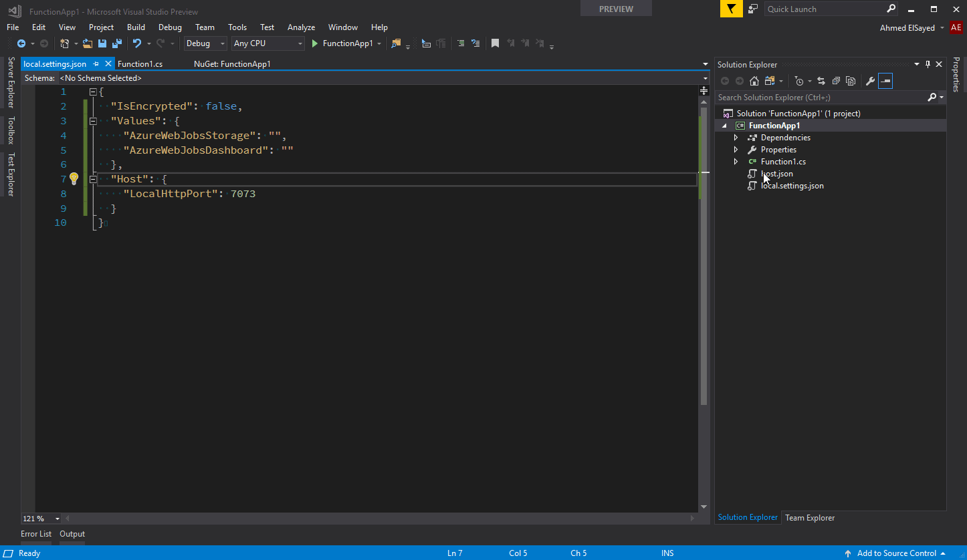Click the AE user account badge
This screenshot has height=560, width=967.
coord(956,27)
